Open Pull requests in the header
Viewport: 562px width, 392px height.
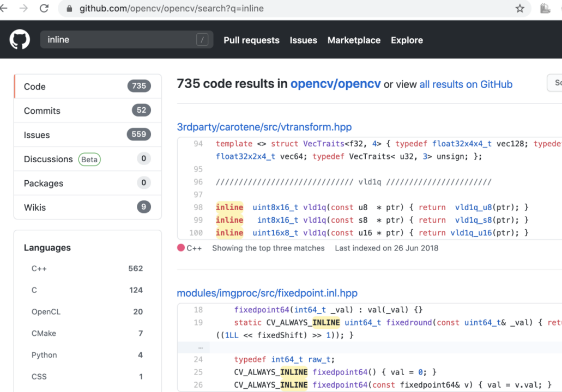click(x=251, y=40)
